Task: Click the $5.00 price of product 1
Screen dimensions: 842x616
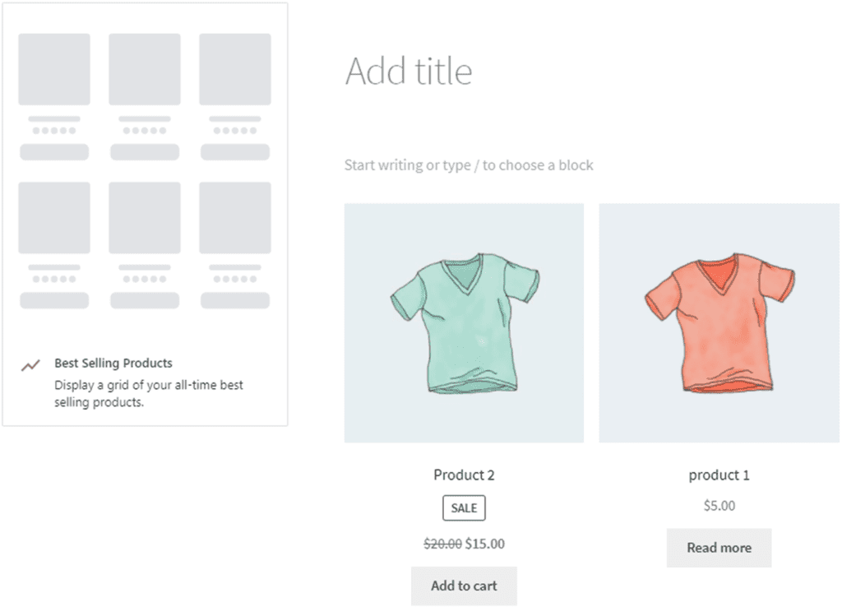Action: click(x=719, y=506)
